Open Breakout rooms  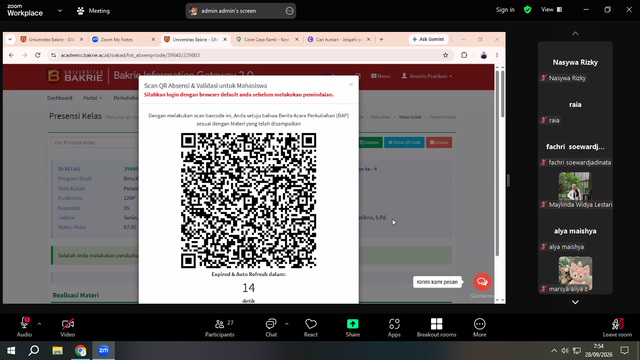tap(436, 328)
